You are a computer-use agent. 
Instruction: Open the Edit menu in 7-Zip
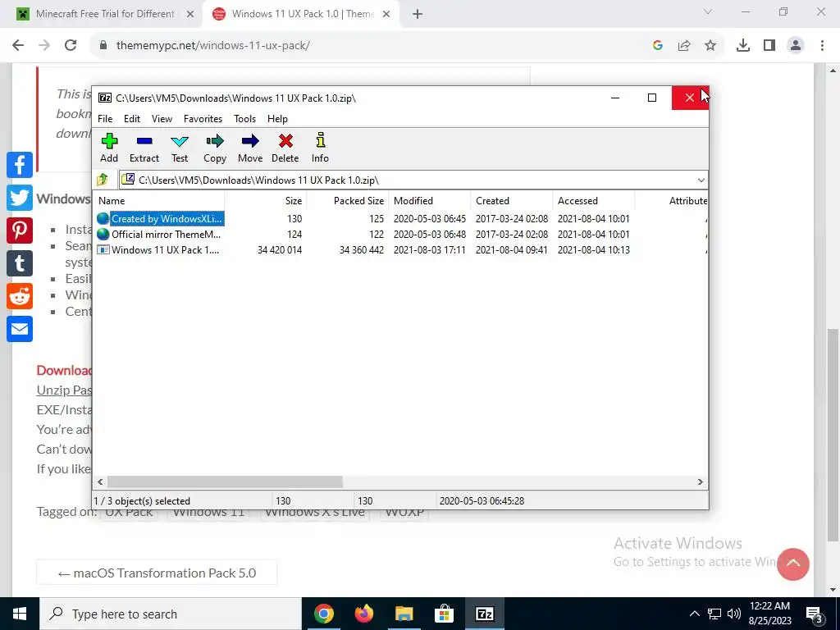pyautogui.click(x=132, y=119)
